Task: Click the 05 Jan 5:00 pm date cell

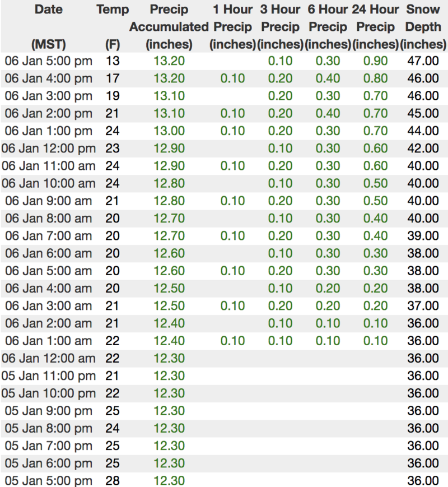Action: [x=48, y=480]
